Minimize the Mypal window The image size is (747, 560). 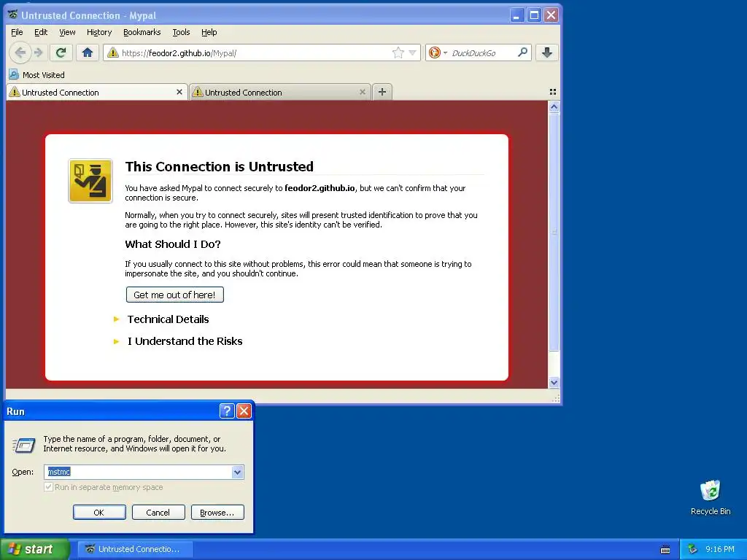517,15
